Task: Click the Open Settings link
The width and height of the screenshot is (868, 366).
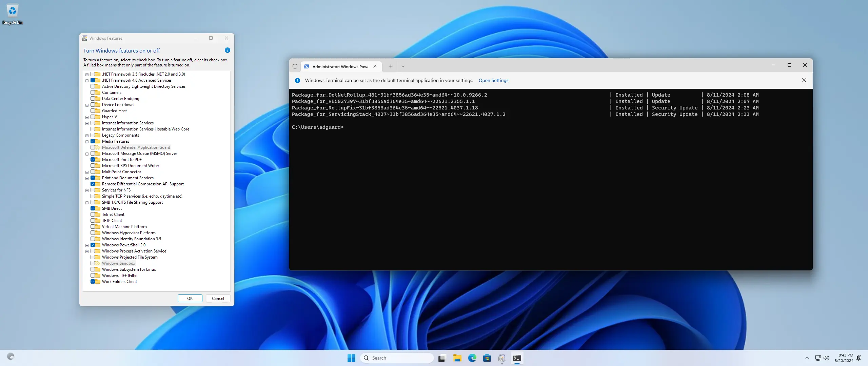Action: pyautogui.click(x=493, y=80)
